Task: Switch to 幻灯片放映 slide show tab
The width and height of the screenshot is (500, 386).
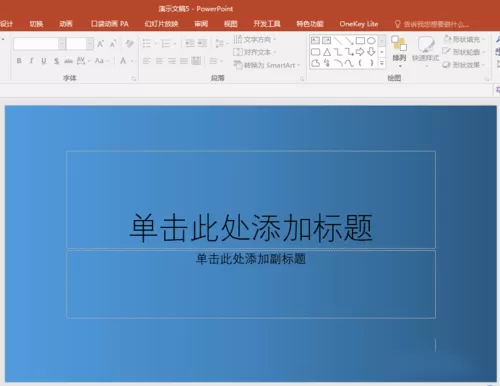Action: pos(161,24)
